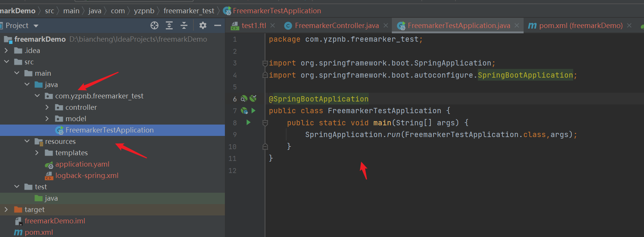The height and width of the screenshot is (237, 644).
Task: Click 'SpringBootApplication' in the import line
Action: coord(525,75)
